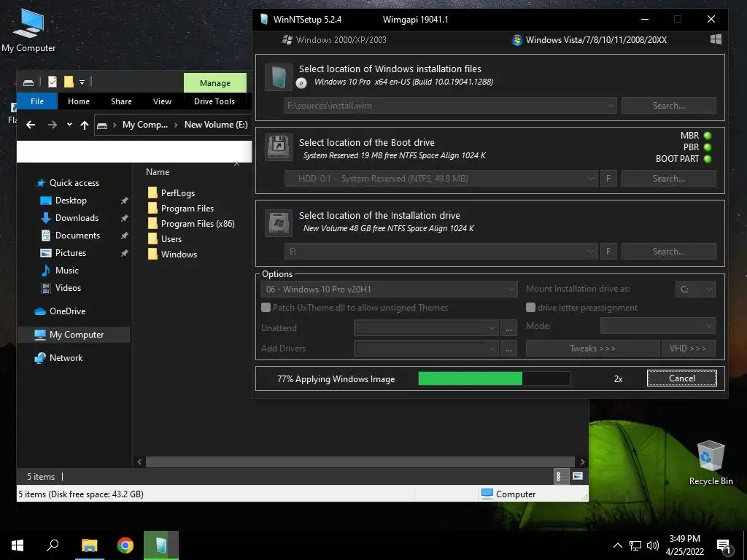Expand installation drive E: dropdown
Viewport: 747px width, 560px height.
(x=591, y=252)
